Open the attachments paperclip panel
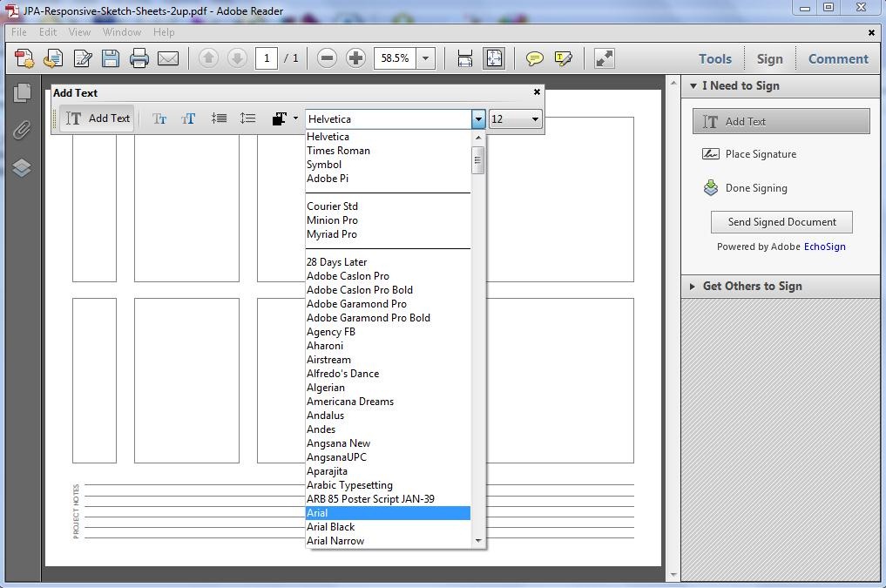This screenshot has width=886, height=588. click(x=22, y=131)
